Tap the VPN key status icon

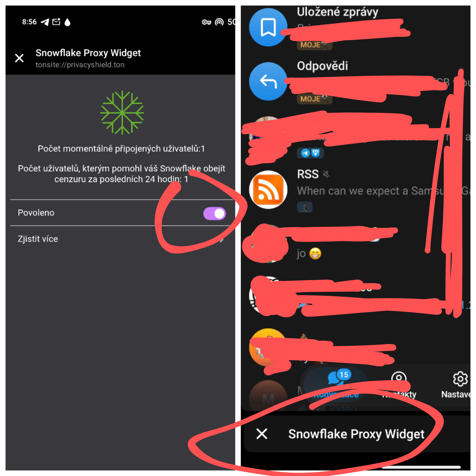[206, 22]
